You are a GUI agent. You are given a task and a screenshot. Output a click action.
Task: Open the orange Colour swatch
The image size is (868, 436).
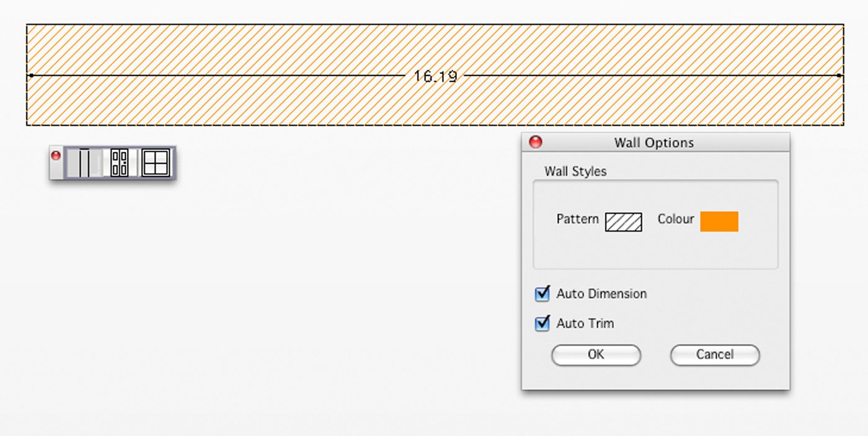(719, 221)
